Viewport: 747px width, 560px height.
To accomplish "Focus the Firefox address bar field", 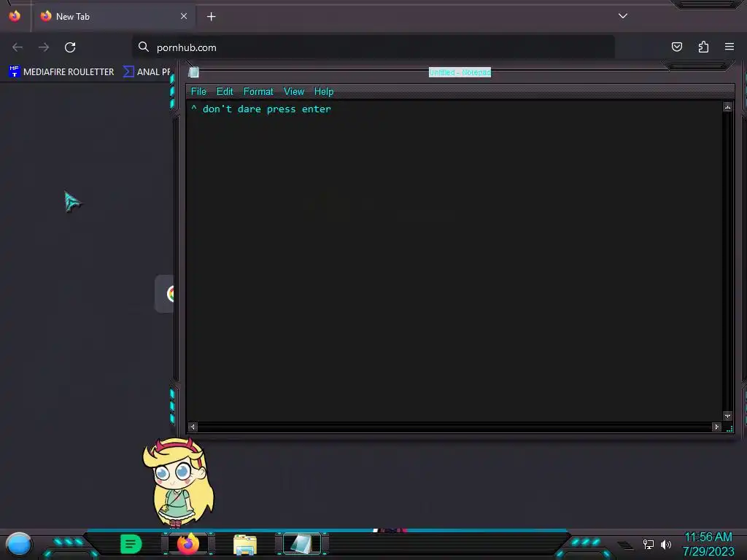I will [x=373, y=47].
